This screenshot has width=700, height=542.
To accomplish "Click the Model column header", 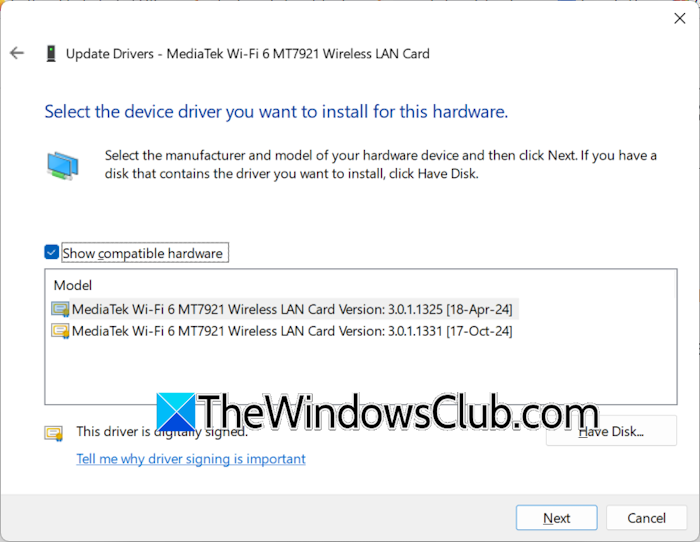I will coord(73,285).
